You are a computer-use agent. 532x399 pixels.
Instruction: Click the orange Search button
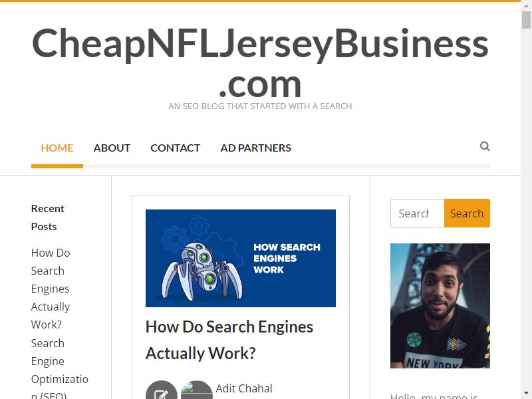(467, 213)
